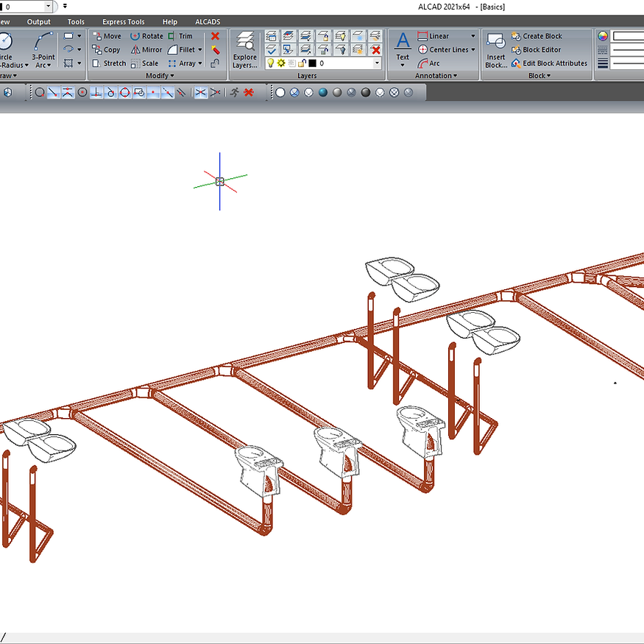Toggle layer 0 lock padlock in dropdown

click(x=302, y=63)
